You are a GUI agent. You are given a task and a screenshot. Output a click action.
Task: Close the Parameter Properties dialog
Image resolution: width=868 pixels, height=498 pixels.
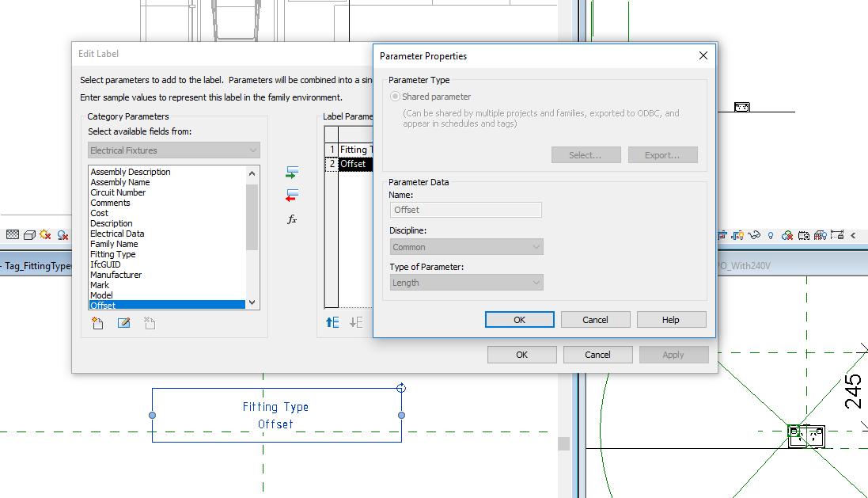click(703, 55)
